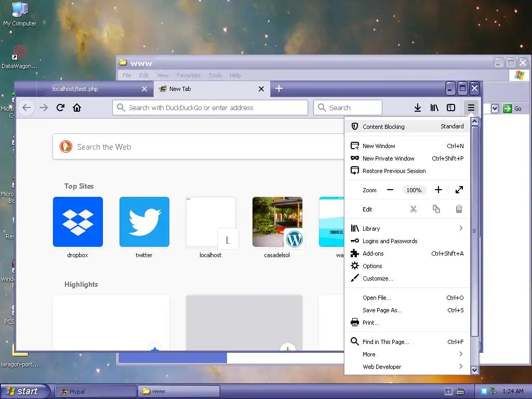532x399 pixels.
Task: Select New Window menu item
Action: [407, 146]
